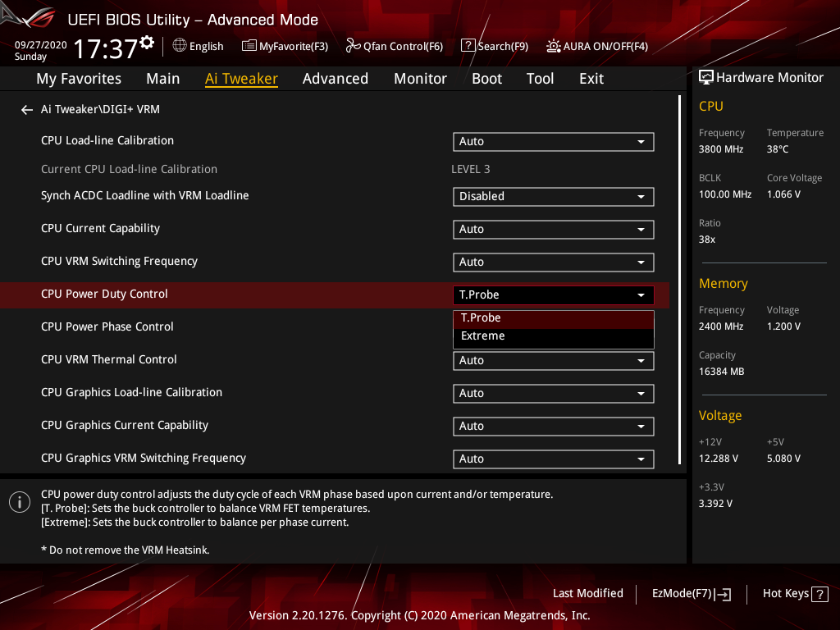Screen dimensions: 840x630
Task: Click the info icon in help panel
Action: pyautogui.click(x=20, y=502)
